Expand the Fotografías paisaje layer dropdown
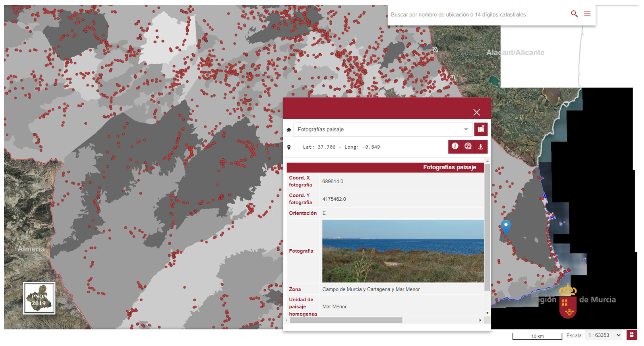Viewport: 644px width, 346px height. point(466,130)
